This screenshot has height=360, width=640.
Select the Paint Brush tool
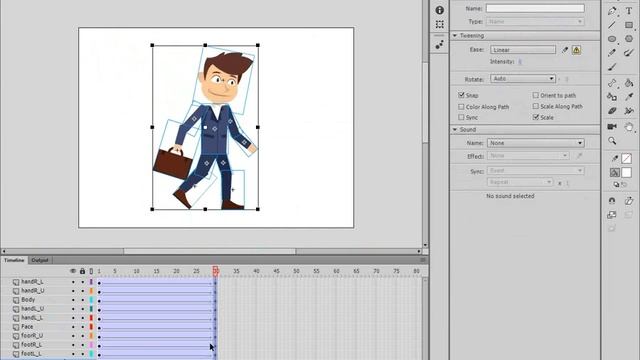pyautogui.click(x=629, y=53)
